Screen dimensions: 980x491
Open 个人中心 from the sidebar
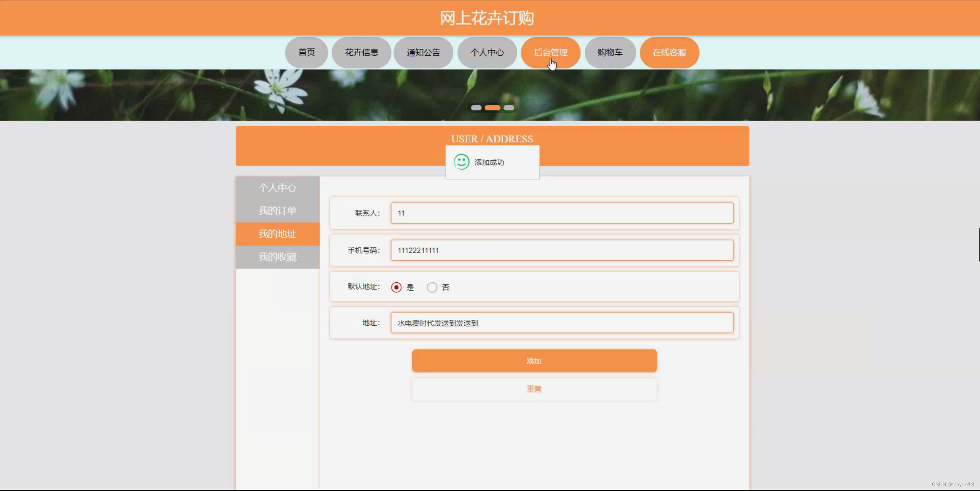277,188
